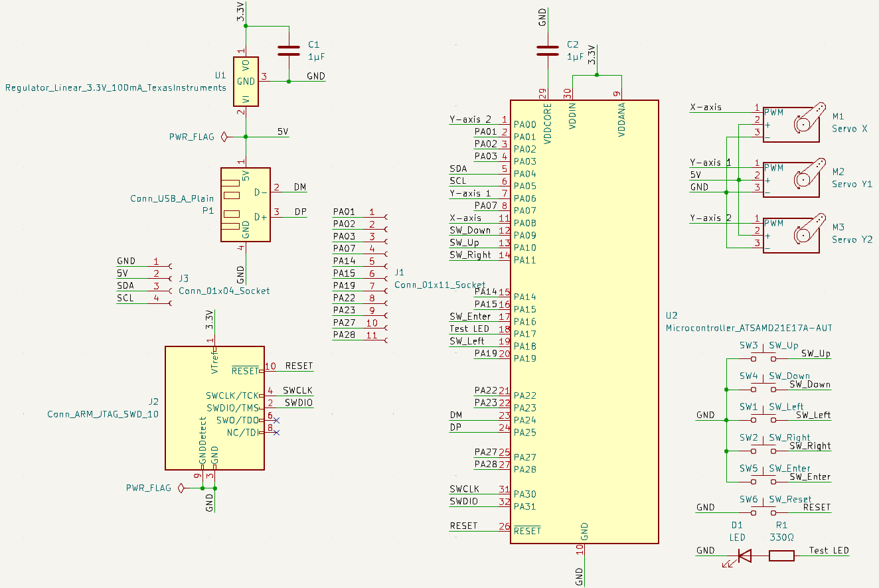Click the Test LED label at U2 pin 18
Screen dimensions: 879x588
469,329
